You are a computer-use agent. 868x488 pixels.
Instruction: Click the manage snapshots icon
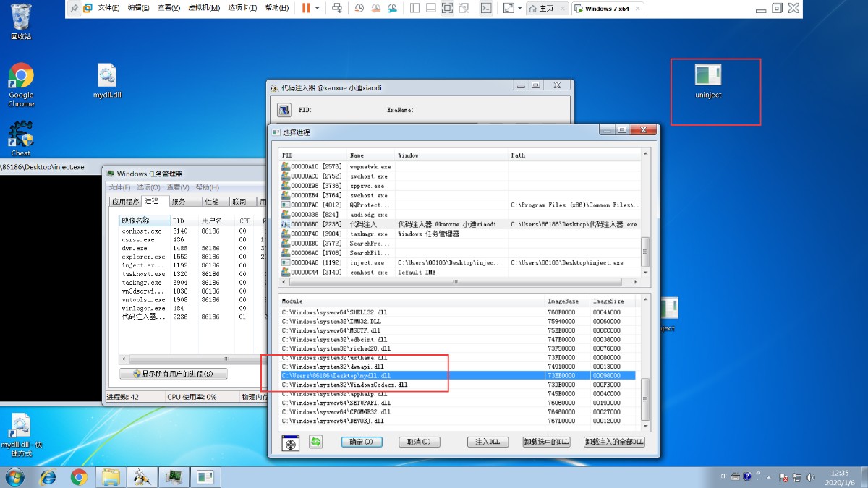click(x=392, y=8)
